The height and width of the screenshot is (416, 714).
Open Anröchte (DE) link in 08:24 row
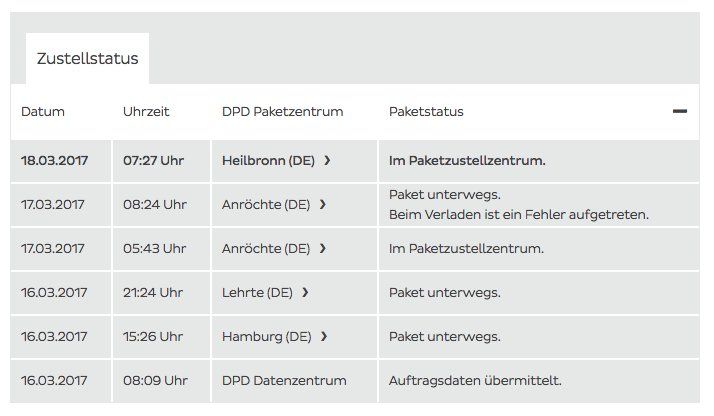pos(266,204)
